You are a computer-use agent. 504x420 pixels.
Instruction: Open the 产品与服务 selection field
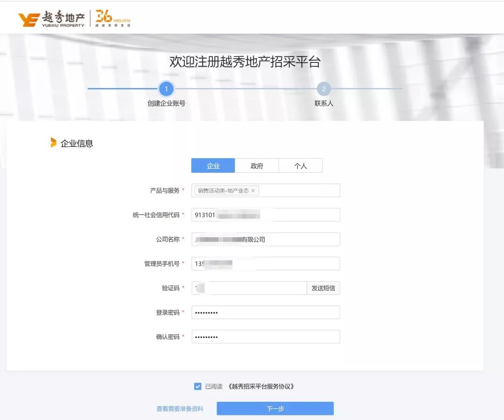point(266,190)
